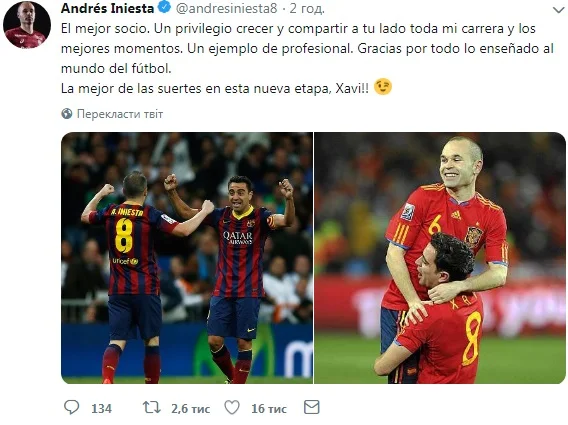Open the Barcelona jerseys celebration photo
568x425 pixels.
187,258
